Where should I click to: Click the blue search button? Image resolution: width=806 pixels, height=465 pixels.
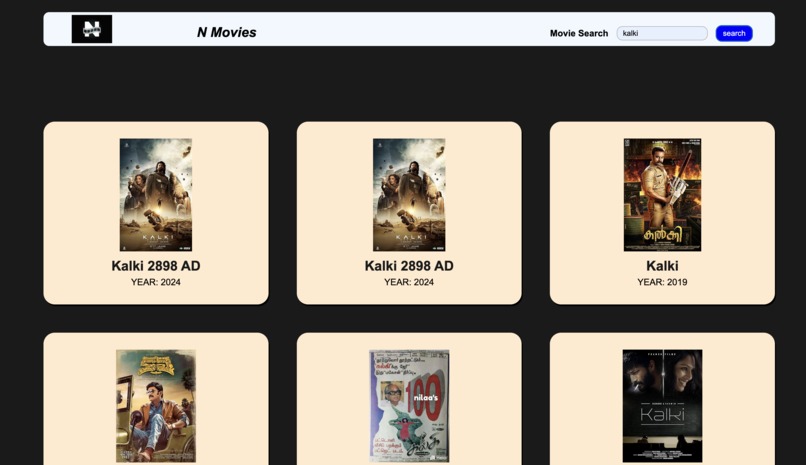click(x=734, y=33)
